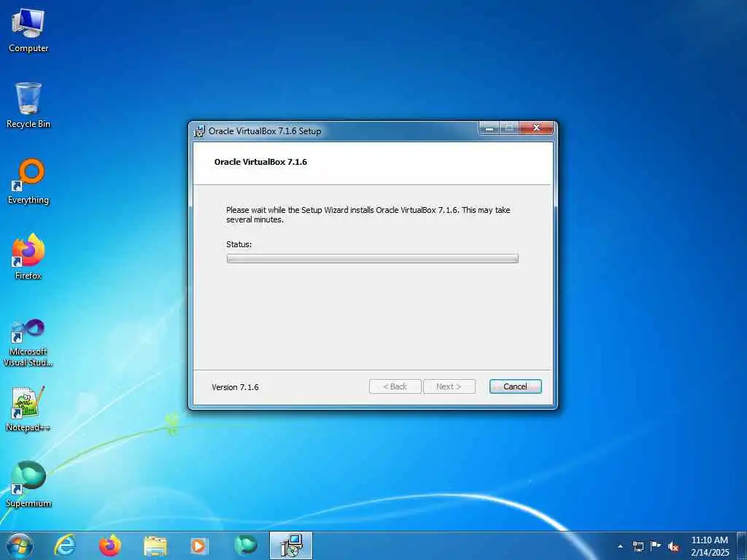
Task: Click the muted volume tray icon
Action: [673, 546]
